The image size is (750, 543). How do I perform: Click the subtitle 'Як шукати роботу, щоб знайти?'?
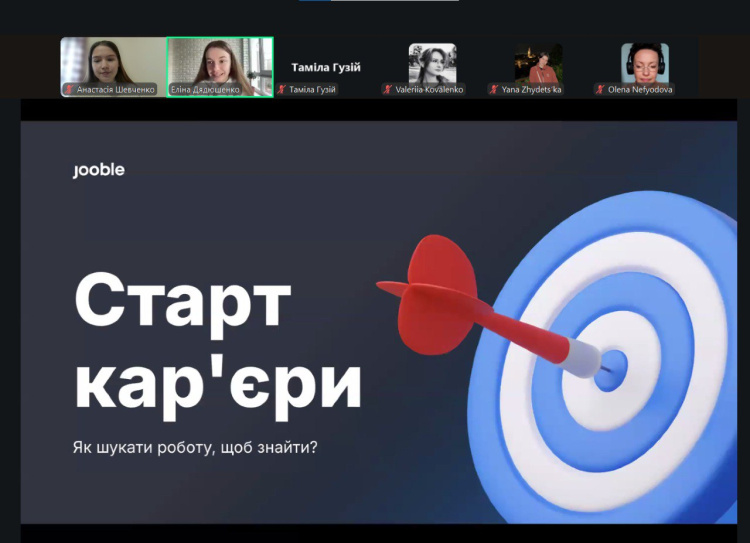point(195,447)
